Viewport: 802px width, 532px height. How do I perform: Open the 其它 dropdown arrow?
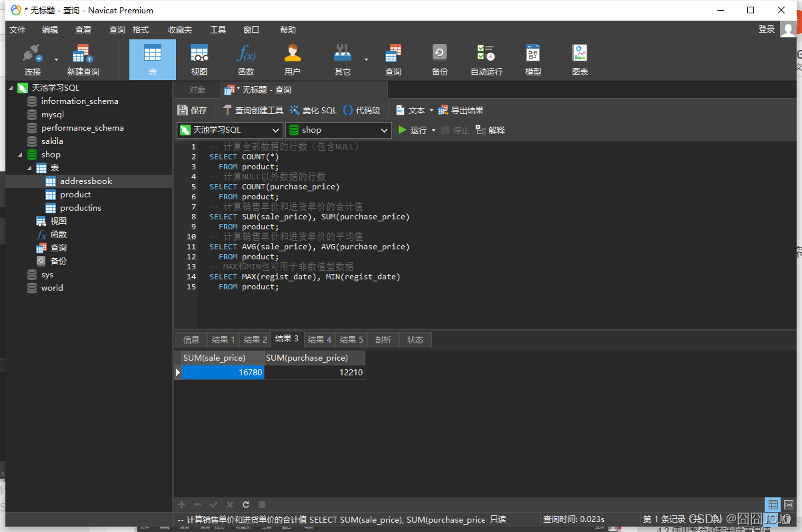366,60
